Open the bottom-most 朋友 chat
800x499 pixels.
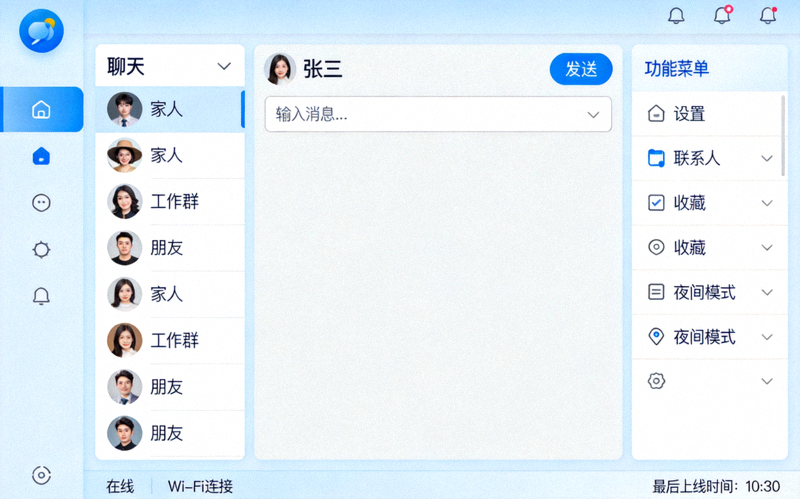(x=170, y=433)
